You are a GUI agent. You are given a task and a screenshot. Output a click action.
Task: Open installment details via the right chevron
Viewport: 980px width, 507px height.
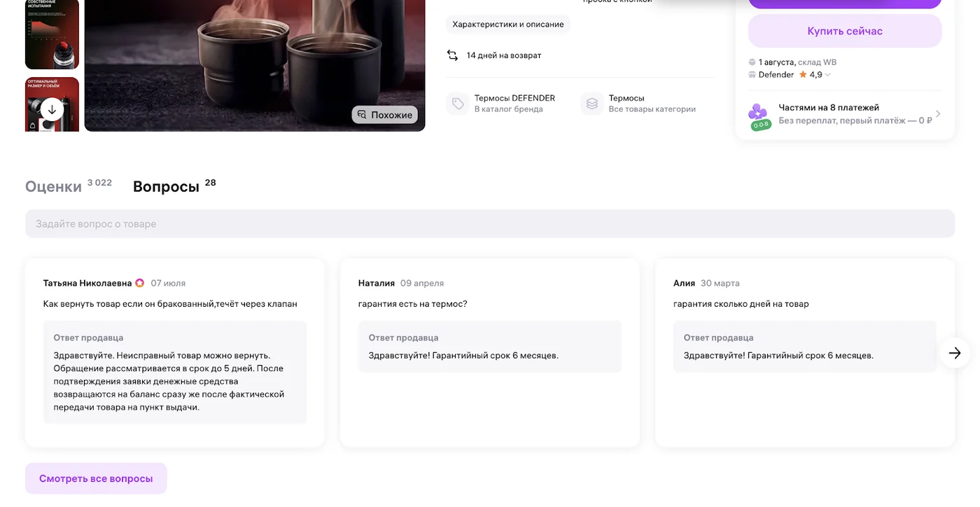pyautogui.click(x=938, y=114)
